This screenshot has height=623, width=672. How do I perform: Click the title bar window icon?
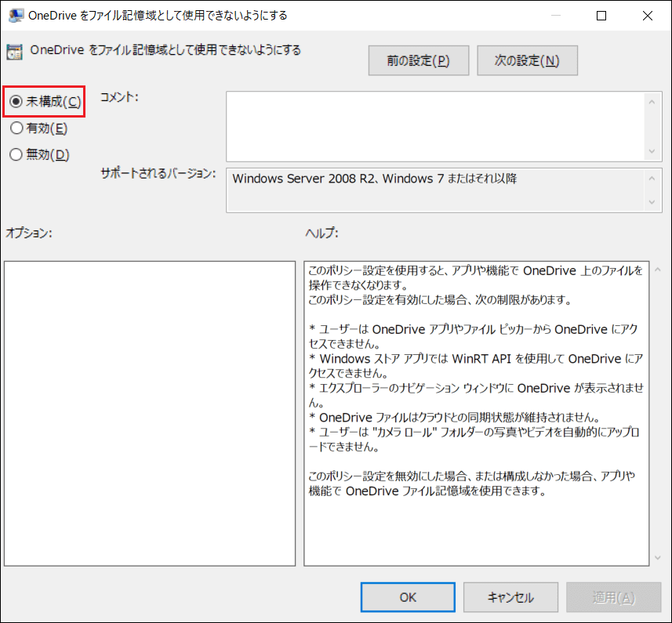point(16,16)
